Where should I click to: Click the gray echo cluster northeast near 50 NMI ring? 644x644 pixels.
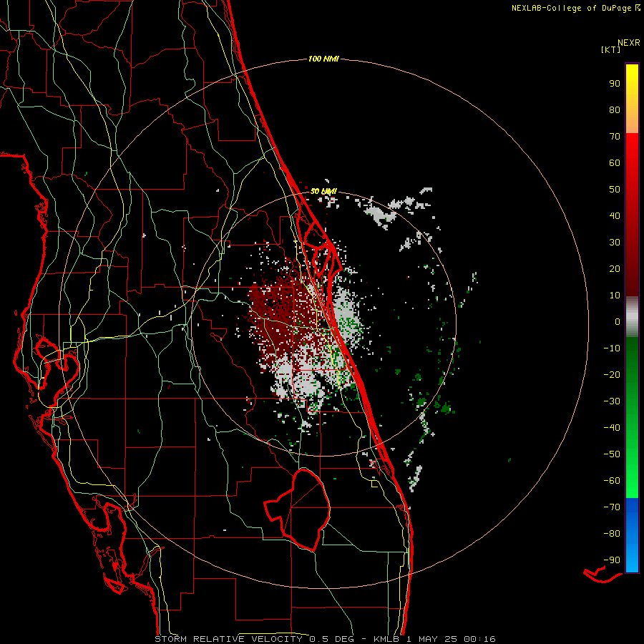pos(382,213)
